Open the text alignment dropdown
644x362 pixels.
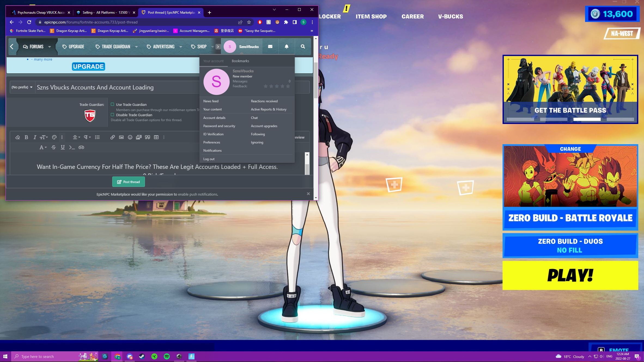pos(77,137)
